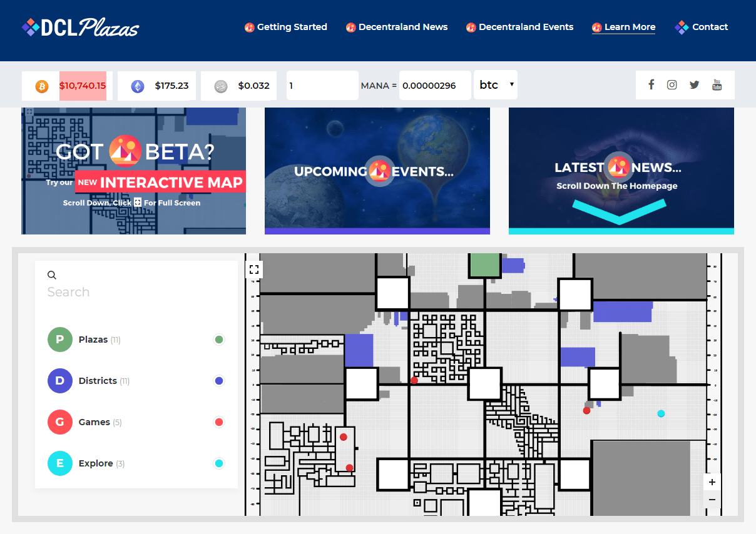This screenshot has width=756, height=534.
Task: Open the Contact page
Action: pyautogui.click(x=702, y=27)
